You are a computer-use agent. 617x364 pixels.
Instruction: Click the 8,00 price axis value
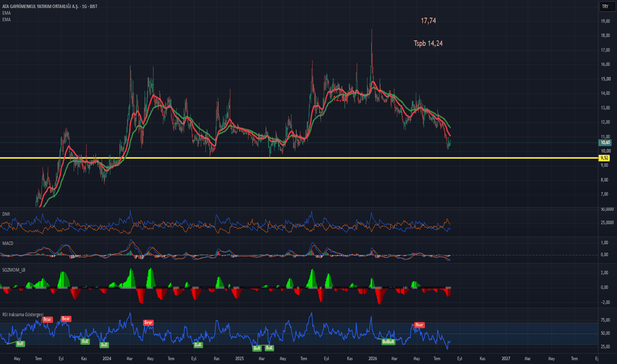tap(604, 180)
